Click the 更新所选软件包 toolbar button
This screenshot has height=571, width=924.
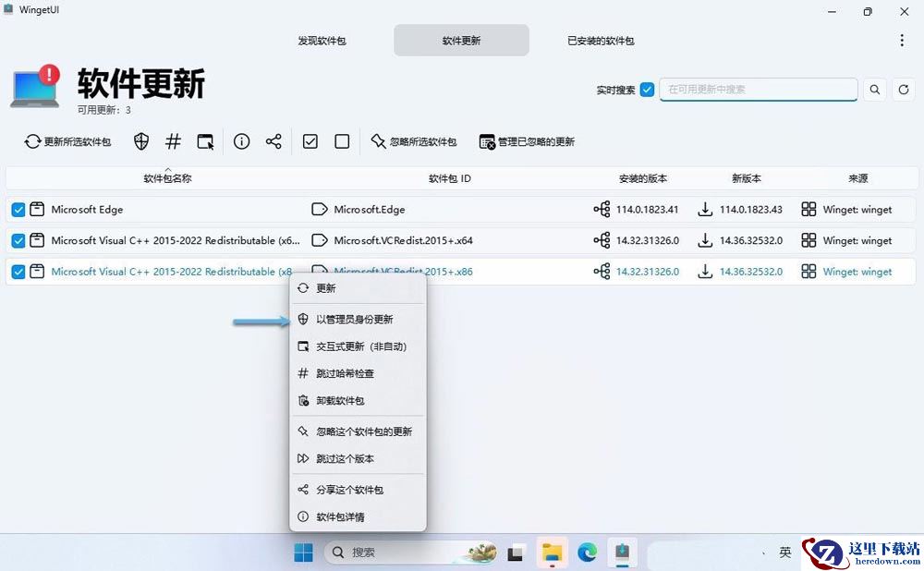click(67, 141)
